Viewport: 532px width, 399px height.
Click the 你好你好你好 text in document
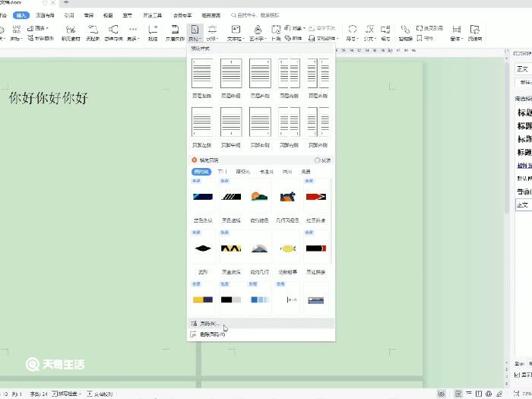coord(49,98)
